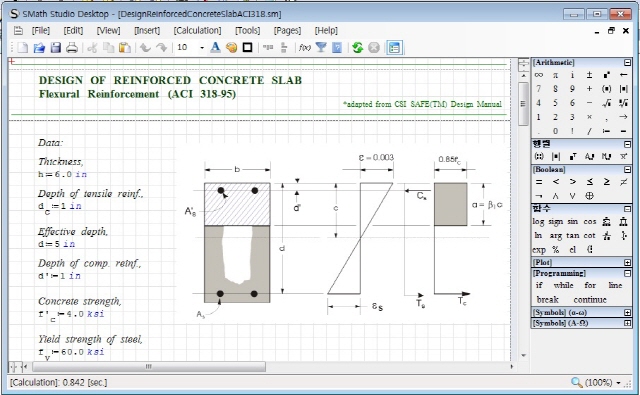Open the f(x) insert function dialog
This screenshot has width=640, height=395.
[x=304, y=48]
